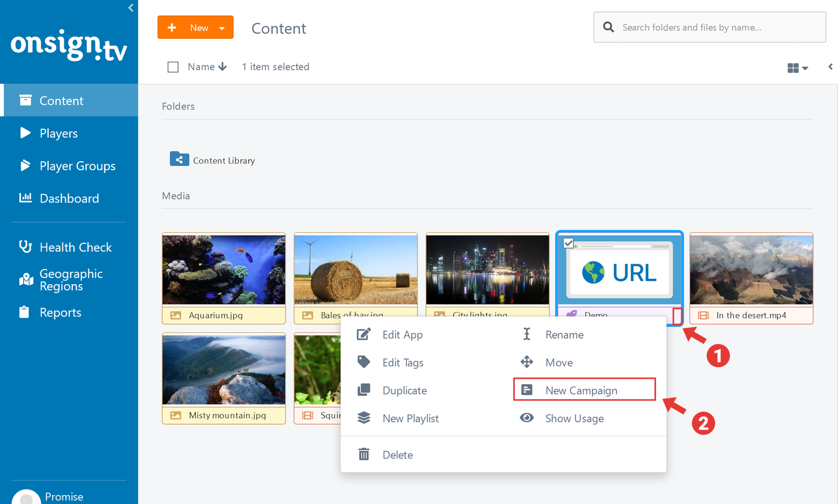Click the Player Groups sidebar icon
This screenshot has width=838, height=504.
[x=25, y=165]
